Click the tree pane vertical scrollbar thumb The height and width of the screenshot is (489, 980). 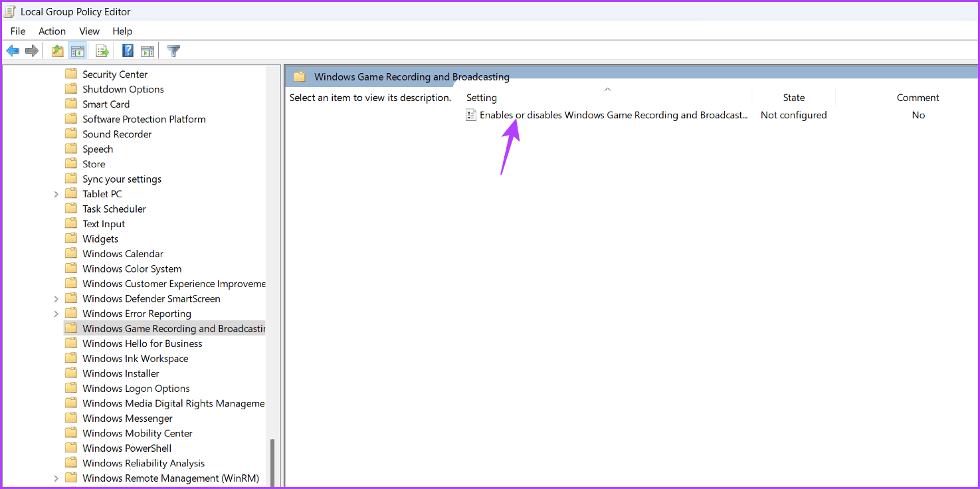click(272, 464)
